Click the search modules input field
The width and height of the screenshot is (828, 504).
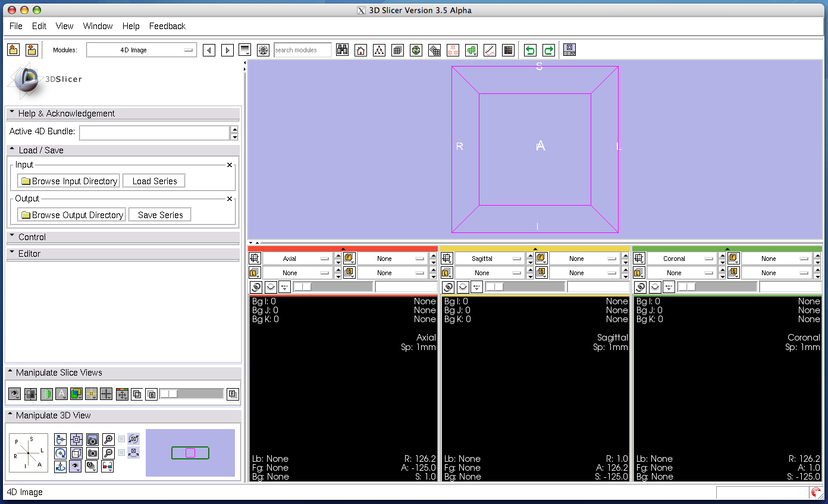pos(302,51)
